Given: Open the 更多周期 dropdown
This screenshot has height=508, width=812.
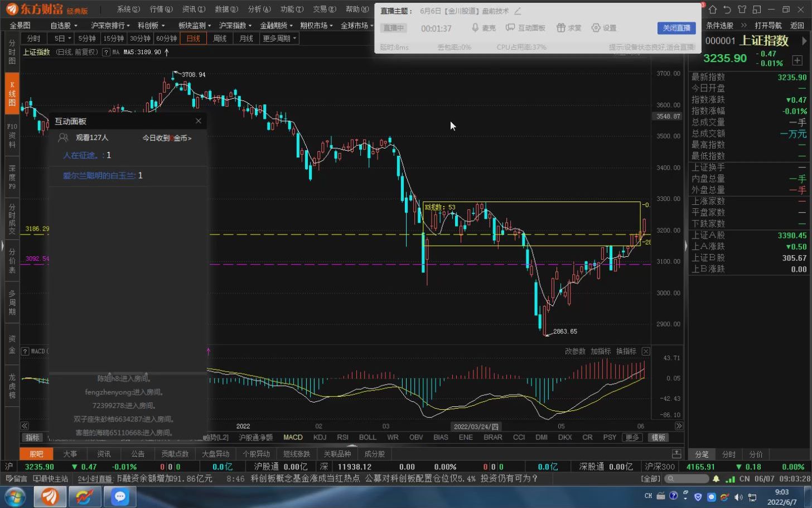Looking at the screenshot, I should coord(279,39).
